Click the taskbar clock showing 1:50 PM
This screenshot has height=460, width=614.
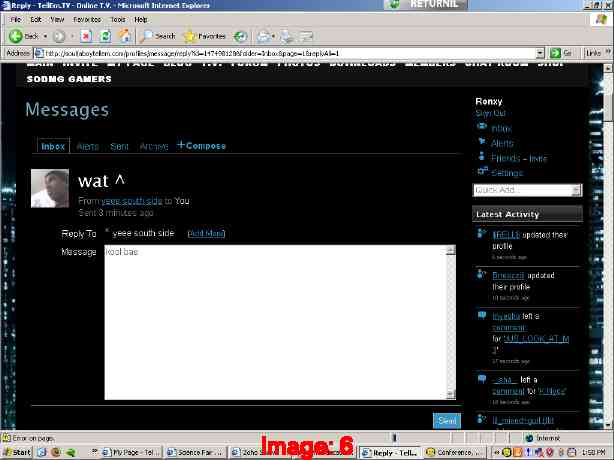[594, 453]
